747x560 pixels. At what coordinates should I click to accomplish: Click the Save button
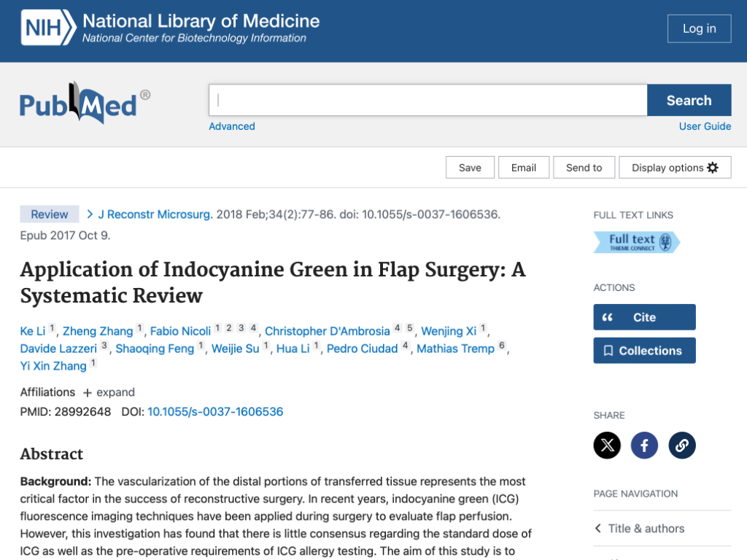[x=470, y=168]
